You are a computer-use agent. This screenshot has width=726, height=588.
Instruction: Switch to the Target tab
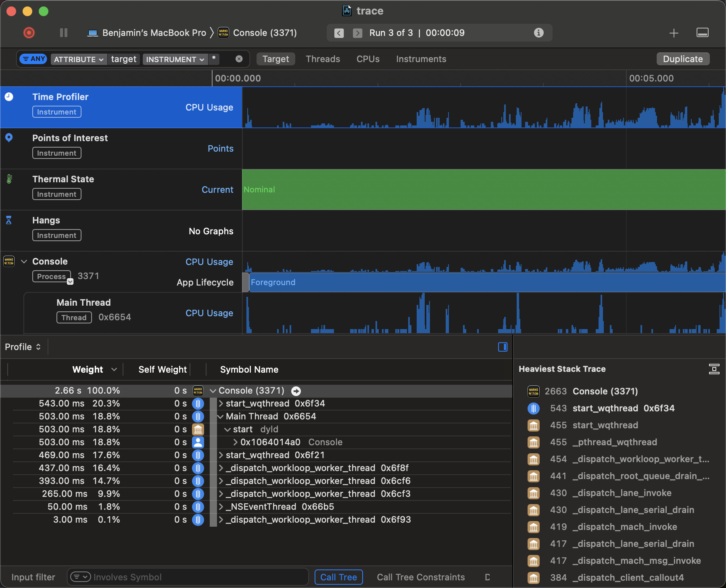(276, 59)
